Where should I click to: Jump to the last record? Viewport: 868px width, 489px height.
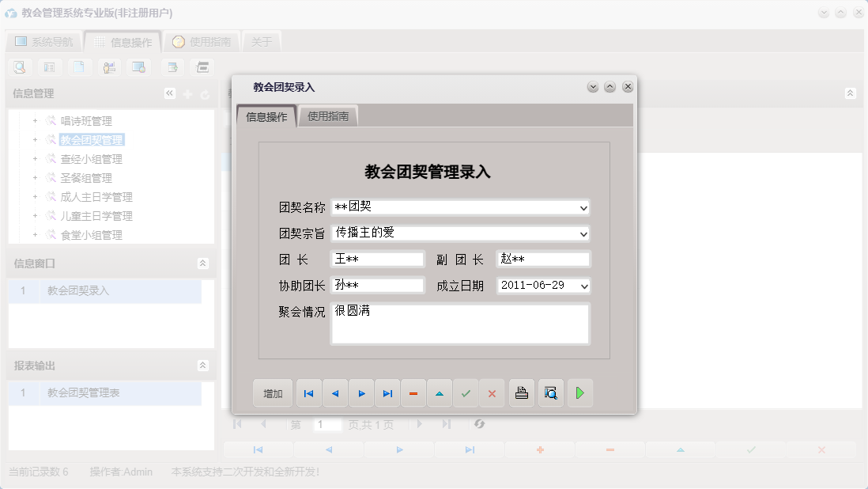[387, 393]
